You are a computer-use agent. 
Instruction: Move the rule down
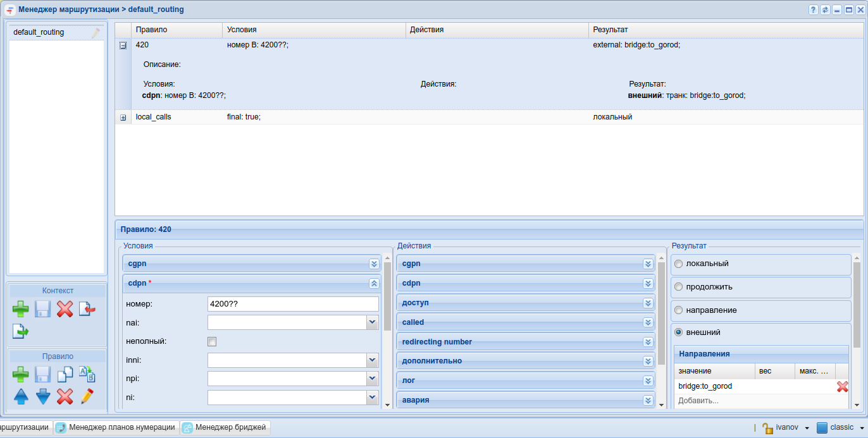coord(43,397)
